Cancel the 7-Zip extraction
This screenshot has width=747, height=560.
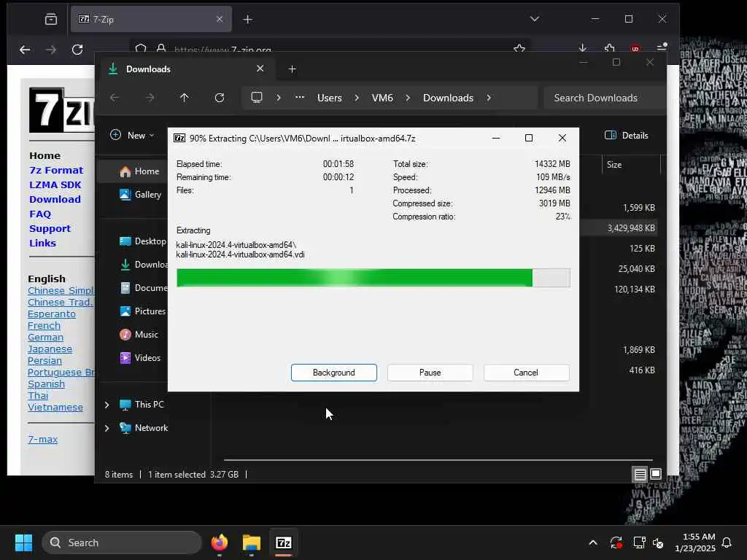point(526,373)
